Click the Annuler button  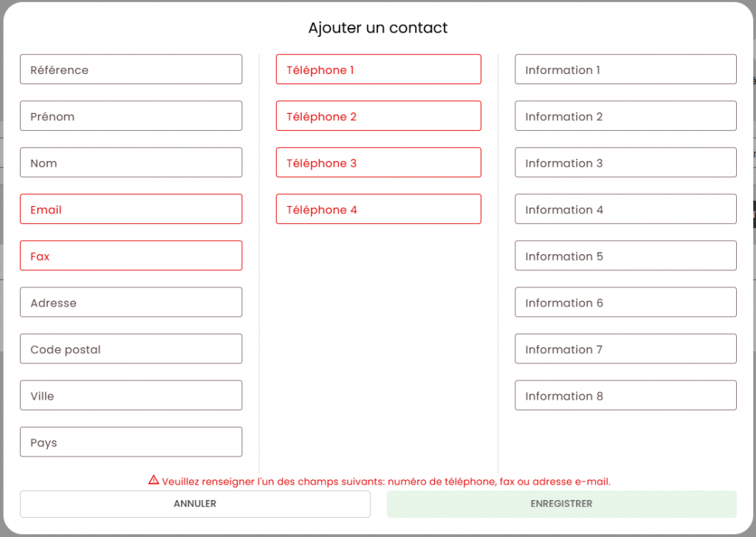(x=195, y=504)
